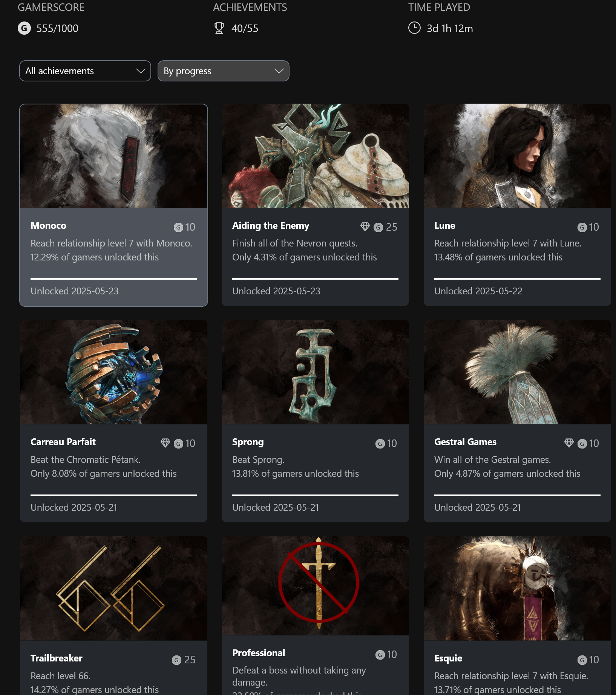
Task: Click the gamerscore G icon on Professional card
Action: click(x=380, y=655)
